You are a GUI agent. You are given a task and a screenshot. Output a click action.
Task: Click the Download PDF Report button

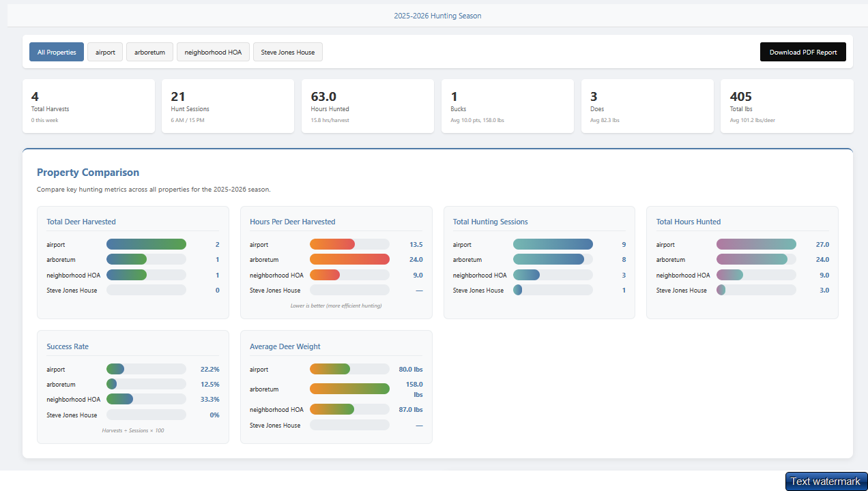[x=802, y=52]
